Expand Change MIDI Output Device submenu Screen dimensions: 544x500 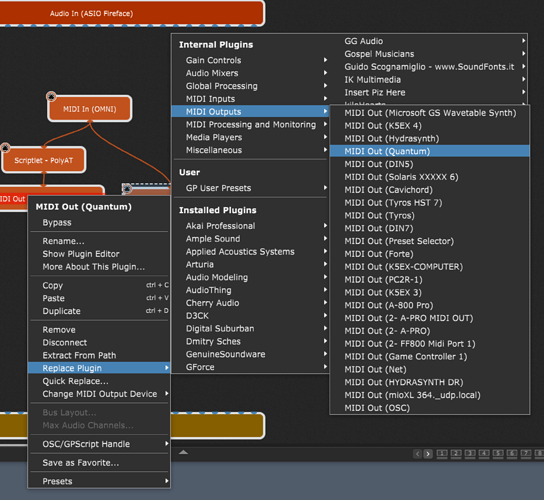point(99,394)
